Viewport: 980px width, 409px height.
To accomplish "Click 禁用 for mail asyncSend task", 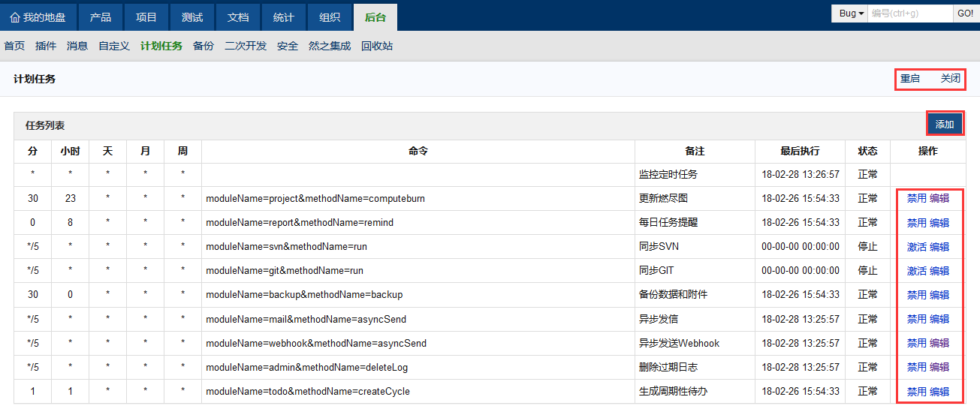I will (916, 319).
